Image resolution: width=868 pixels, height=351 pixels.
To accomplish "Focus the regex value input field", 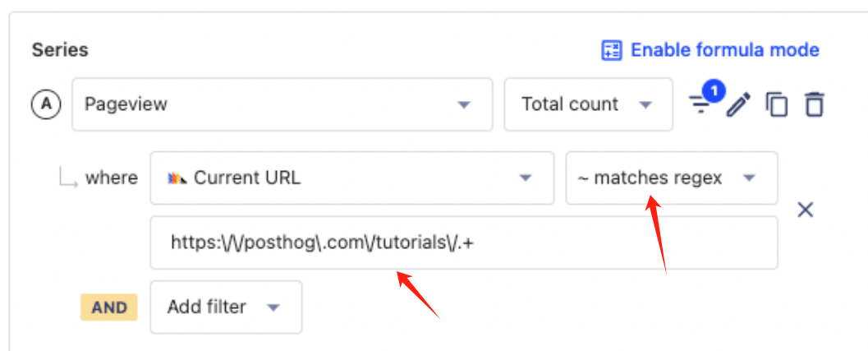I will (463, 242).
